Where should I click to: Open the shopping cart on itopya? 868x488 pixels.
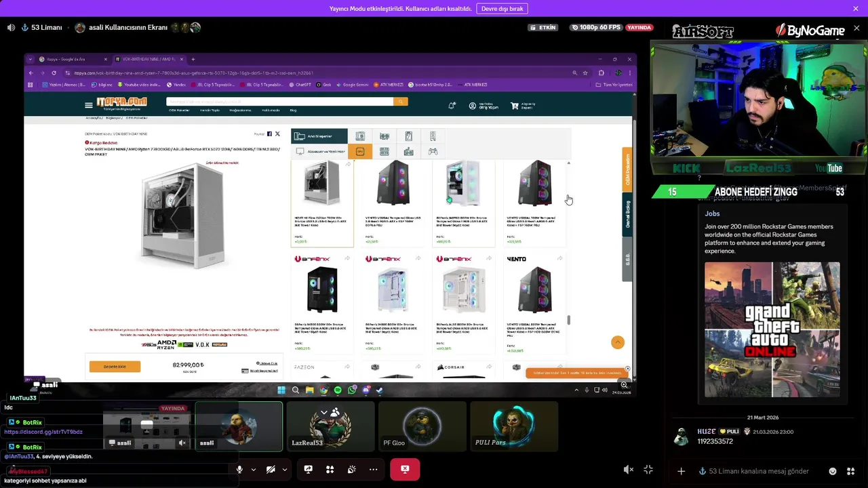[x=523, y=106]
